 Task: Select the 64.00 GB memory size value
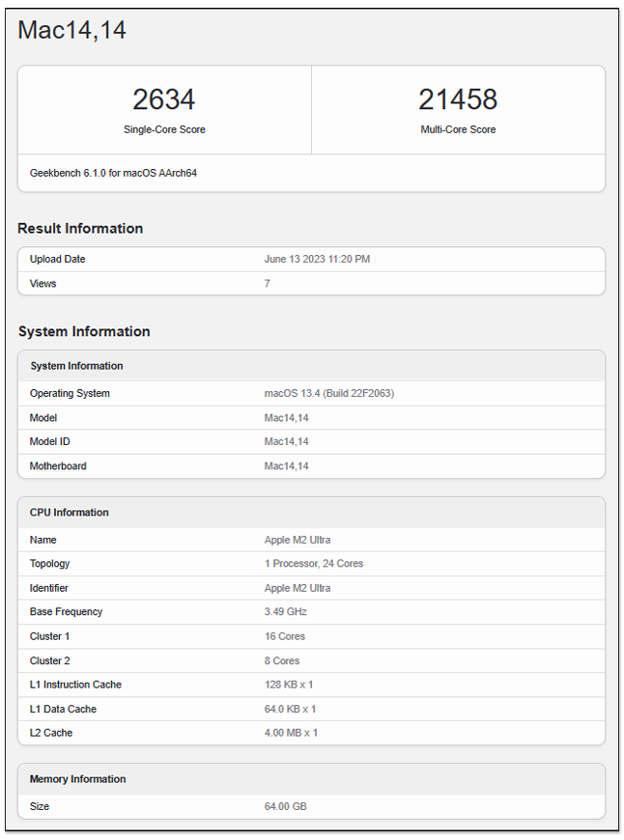[x=285, y=806]
